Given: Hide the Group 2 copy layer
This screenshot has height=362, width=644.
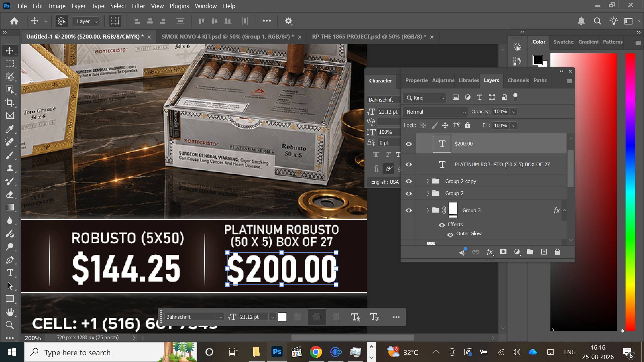Looking at the screenshot, I should click(x=409, y=181).
